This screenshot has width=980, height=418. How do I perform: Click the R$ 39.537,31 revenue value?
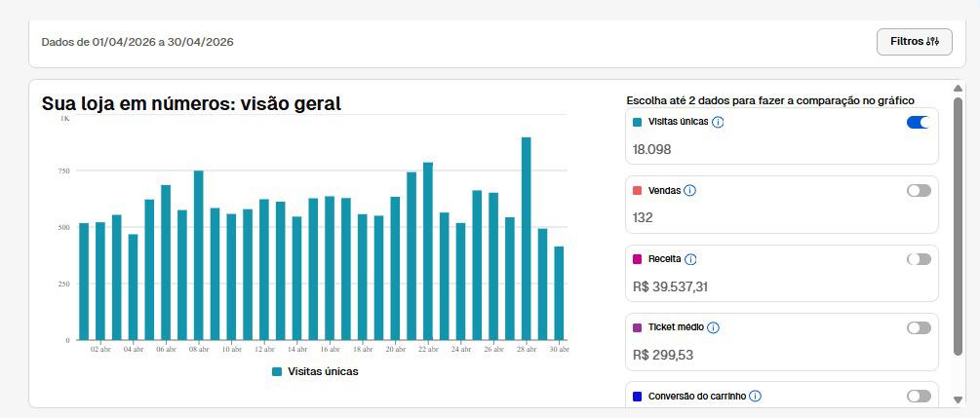(x=670, y=286)
